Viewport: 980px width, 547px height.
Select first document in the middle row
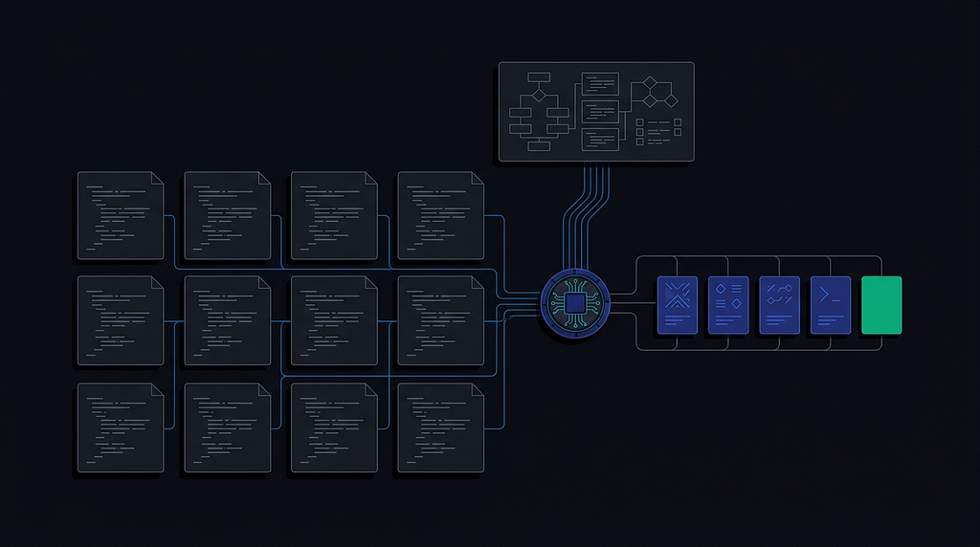(121, 321)
